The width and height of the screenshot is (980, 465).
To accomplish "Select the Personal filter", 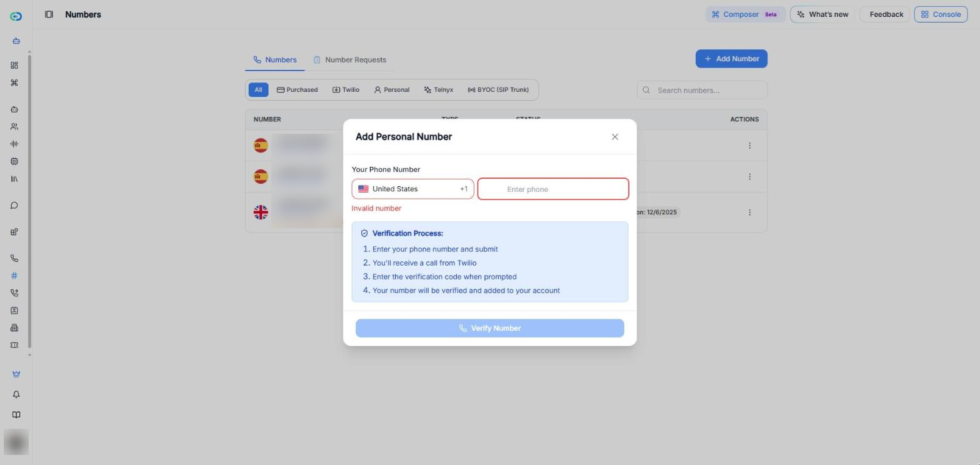I will coord(392,90).
